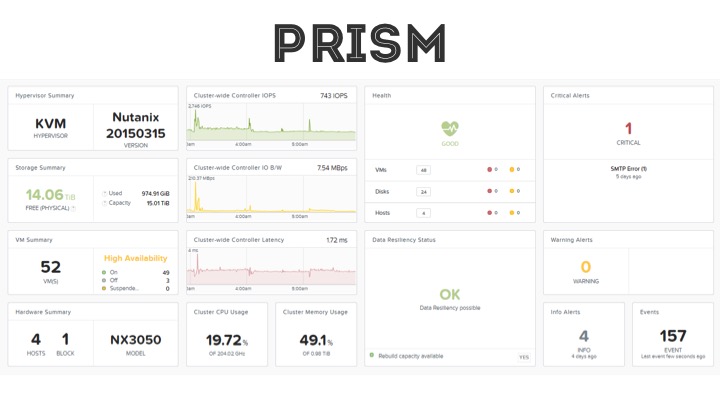
Task: Click the 1.72 ms latency value
Action: click(337, 240)
